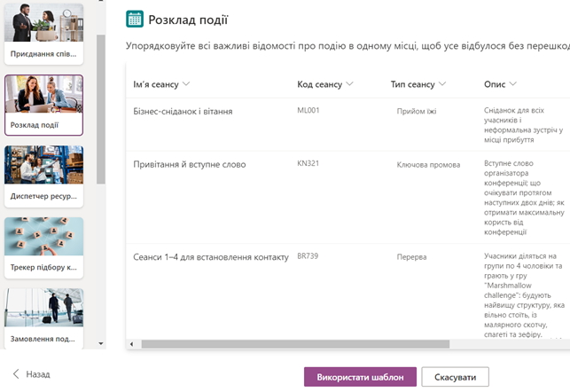570x392 pixels.
Task: Click the Привітання й вступне слово session name
Action: 190,165
